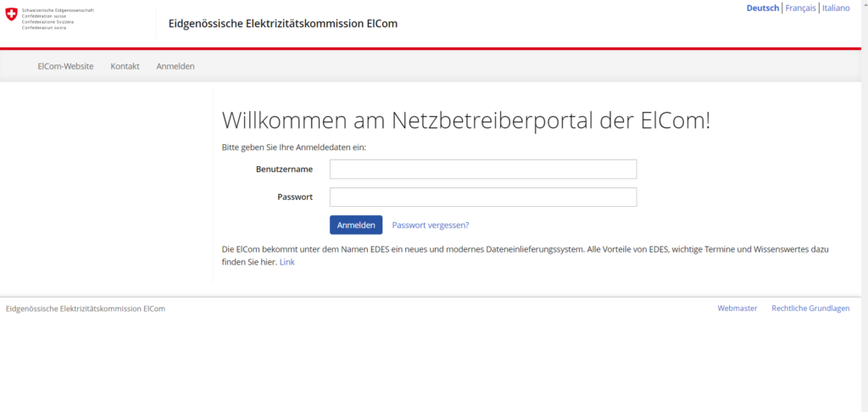Switch language to Italiano
The width and height of the screenshot is (868, 412).
coord(836,8)
